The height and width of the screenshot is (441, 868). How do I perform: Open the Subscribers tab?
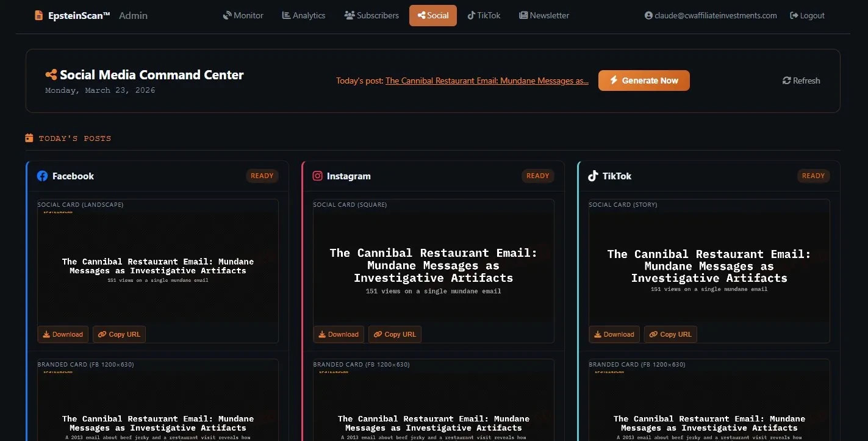[x=371, y=15]
